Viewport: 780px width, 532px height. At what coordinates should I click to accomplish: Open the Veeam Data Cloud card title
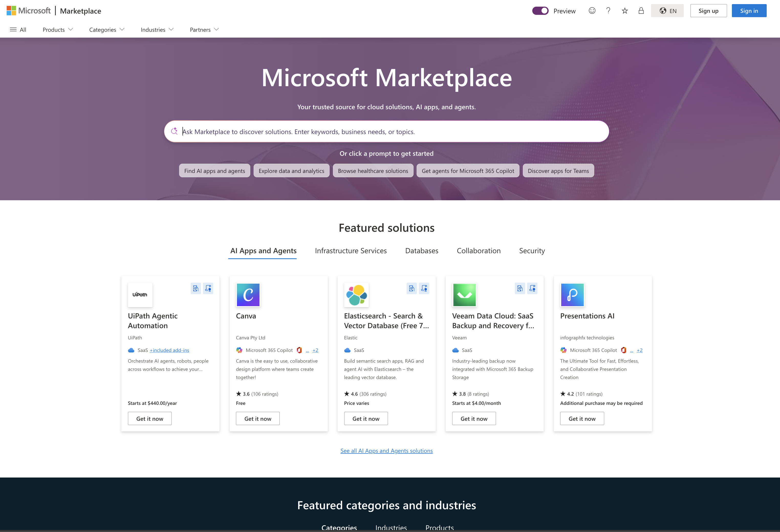(x=493, y=321)
